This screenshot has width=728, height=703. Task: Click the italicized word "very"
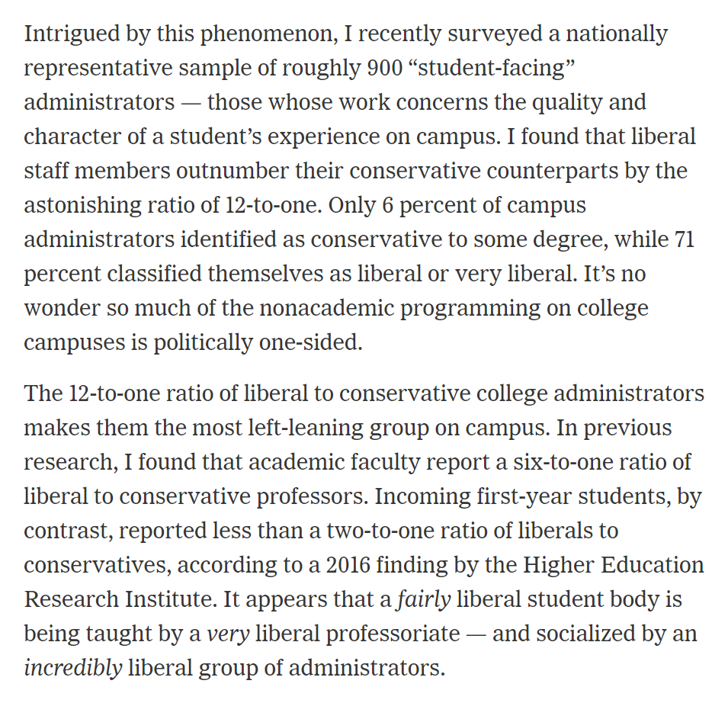click(x=228, y=634)
